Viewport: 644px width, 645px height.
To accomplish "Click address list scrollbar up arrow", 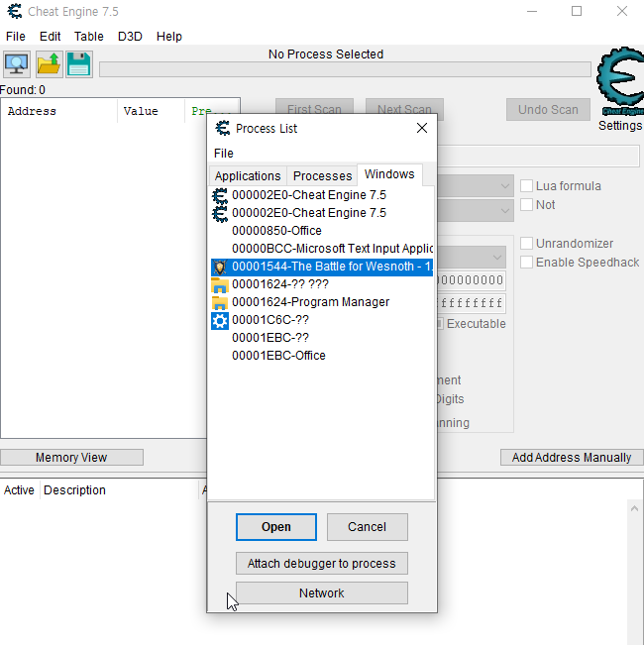I will point(634,508).
